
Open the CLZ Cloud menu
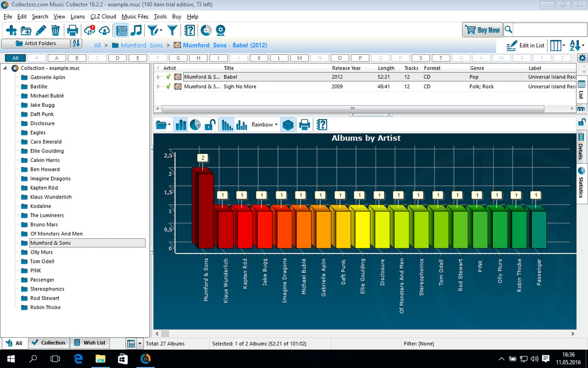click(103, 16)
